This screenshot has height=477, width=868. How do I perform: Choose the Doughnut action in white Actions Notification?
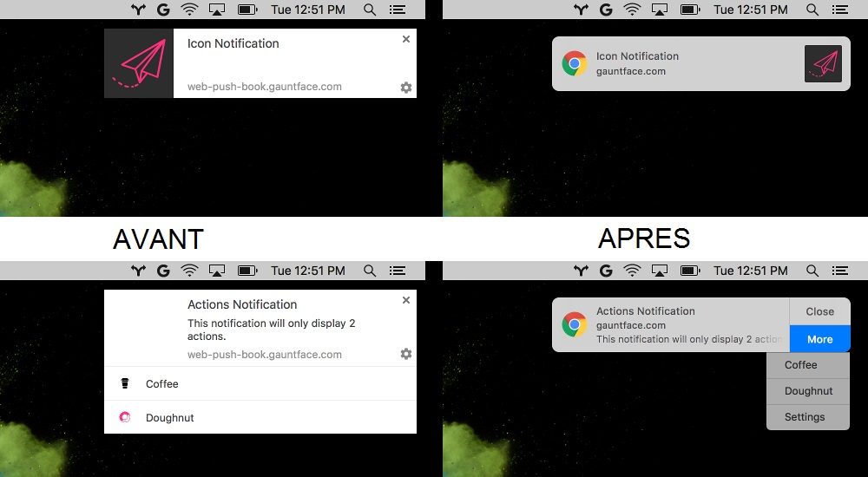coord(260,417)
